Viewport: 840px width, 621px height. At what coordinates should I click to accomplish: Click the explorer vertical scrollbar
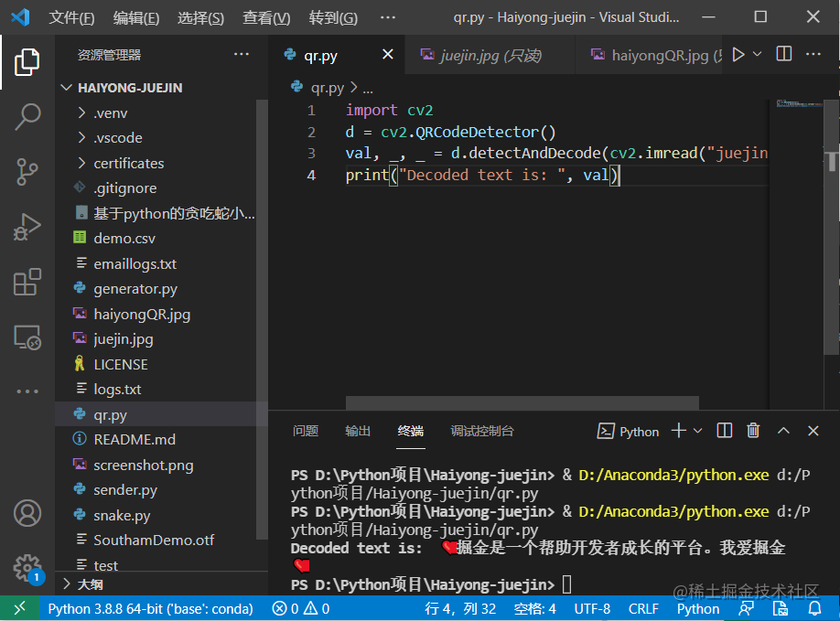point(262,319)
